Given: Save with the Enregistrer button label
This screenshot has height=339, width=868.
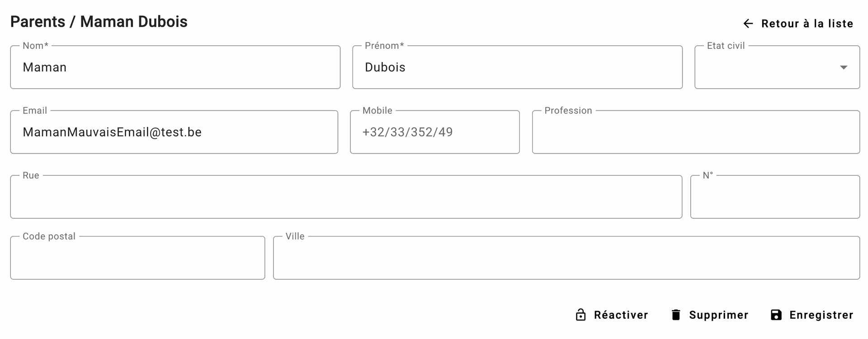Looking at the screenshot, I should click(x=821, y=315).
